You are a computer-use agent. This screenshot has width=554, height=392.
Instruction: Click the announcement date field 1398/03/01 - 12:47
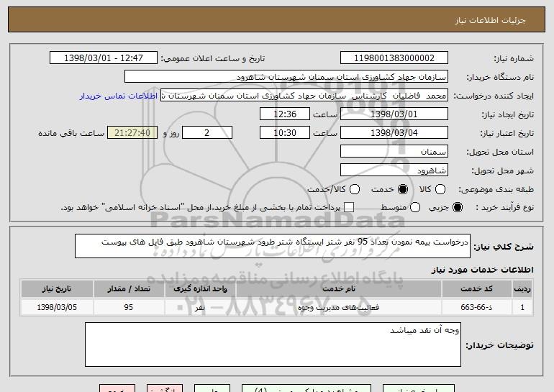click(x=104, y=58)
